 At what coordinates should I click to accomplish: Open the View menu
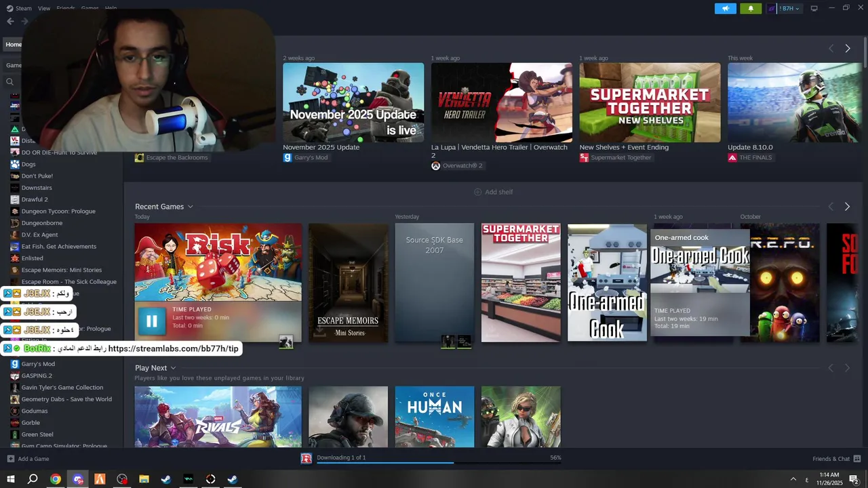[44, 8]
